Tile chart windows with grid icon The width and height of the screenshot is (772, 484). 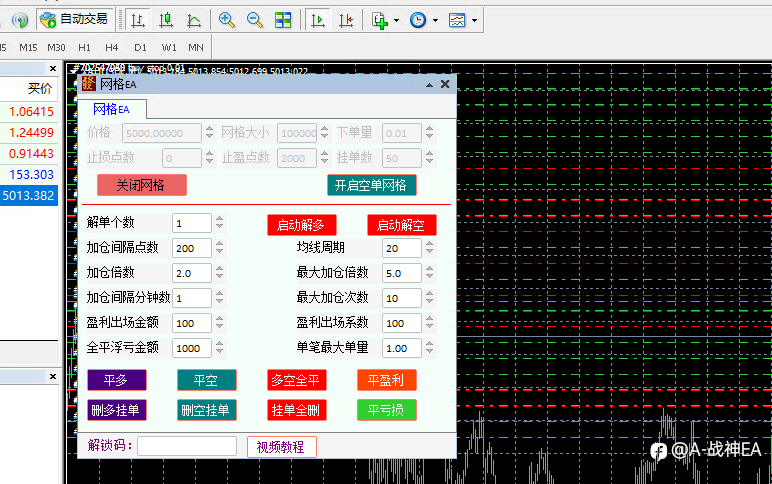[283, 19]
